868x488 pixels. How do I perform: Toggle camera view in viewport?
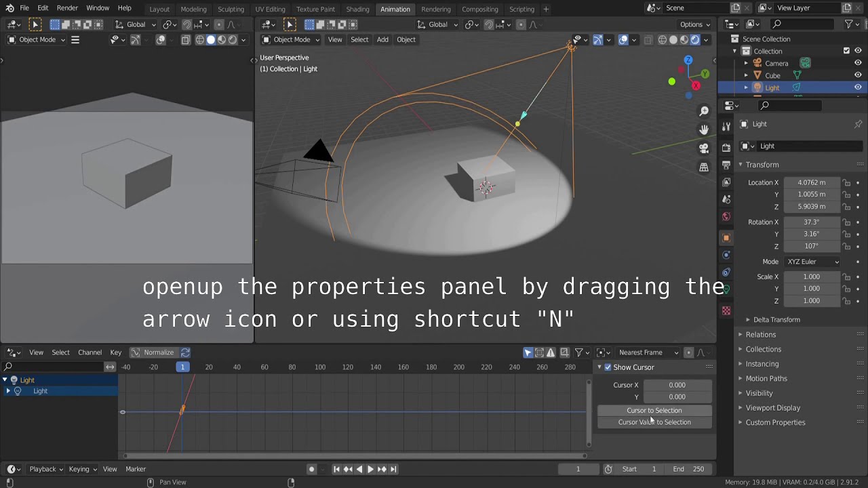click(x=704, y=148)
